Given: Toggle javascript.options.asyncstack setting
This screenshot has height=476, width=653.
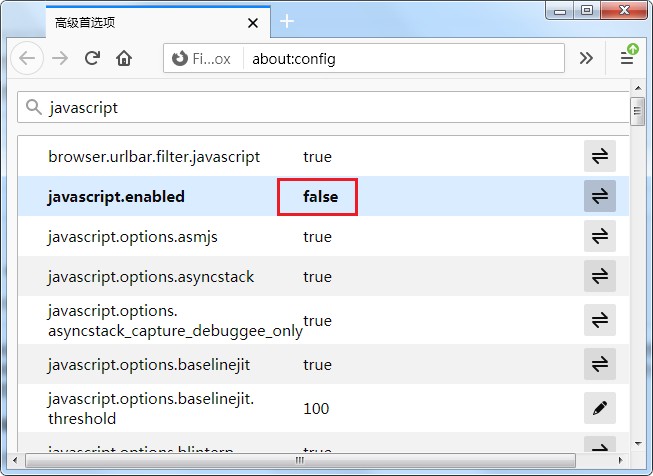Looking at the screenshot, I should click(x=600, y=276).
